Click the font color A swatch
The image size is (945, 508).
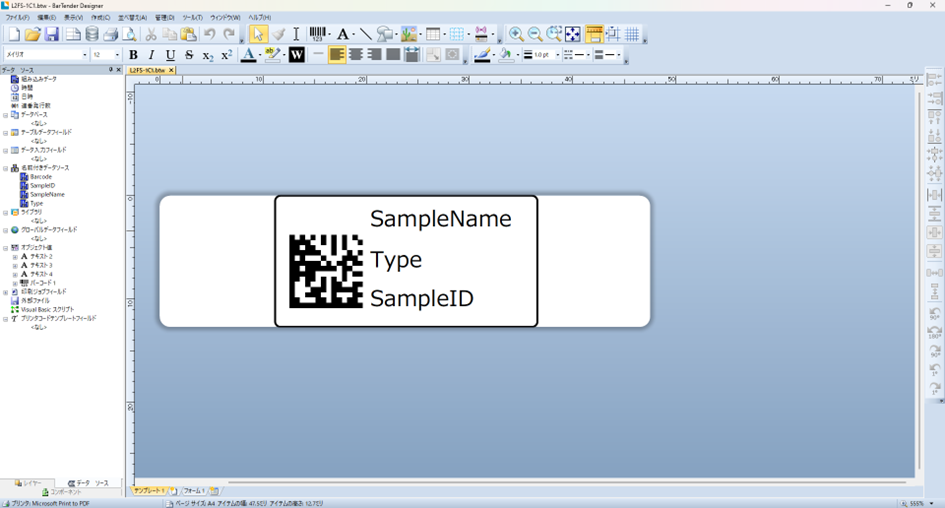tap(250, 55)
